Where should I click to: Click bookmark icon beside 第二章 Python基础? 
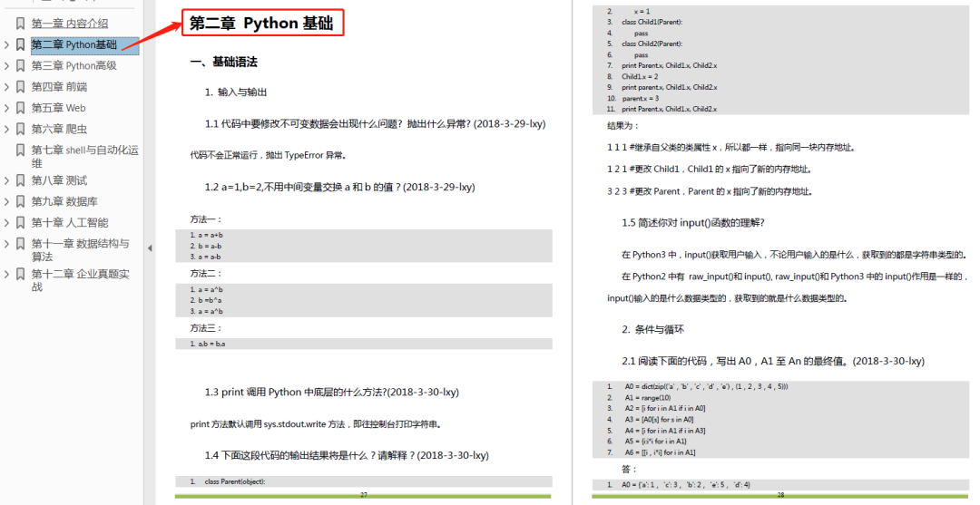[20, 45]
